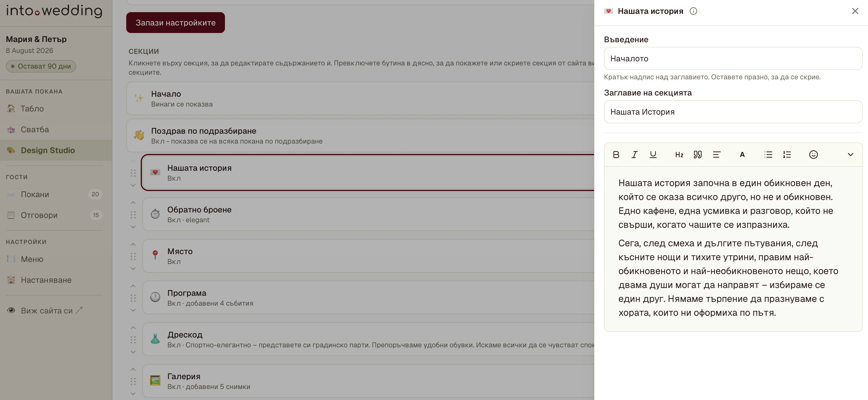Open the Начало section card
The height and width of the screenshot is (400, 868).
pyautogui.click(x=360, y=98)
